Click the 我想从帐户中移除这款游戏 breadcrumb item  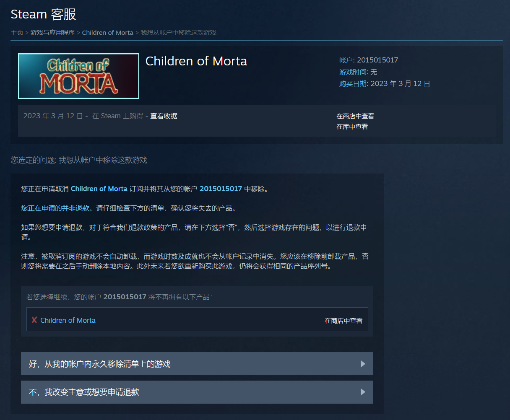178,33
